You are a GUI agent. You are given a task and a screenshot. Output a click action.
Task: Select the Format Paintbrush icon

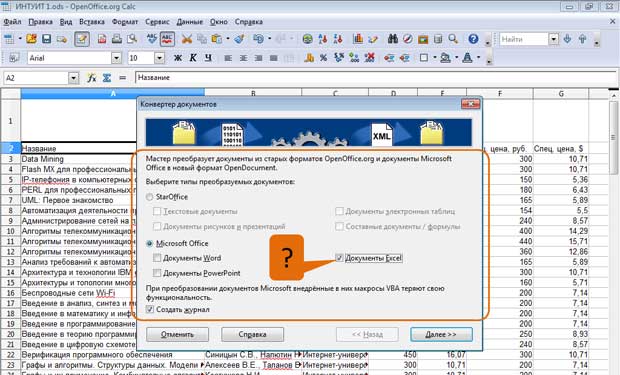(x=239, y=39)
